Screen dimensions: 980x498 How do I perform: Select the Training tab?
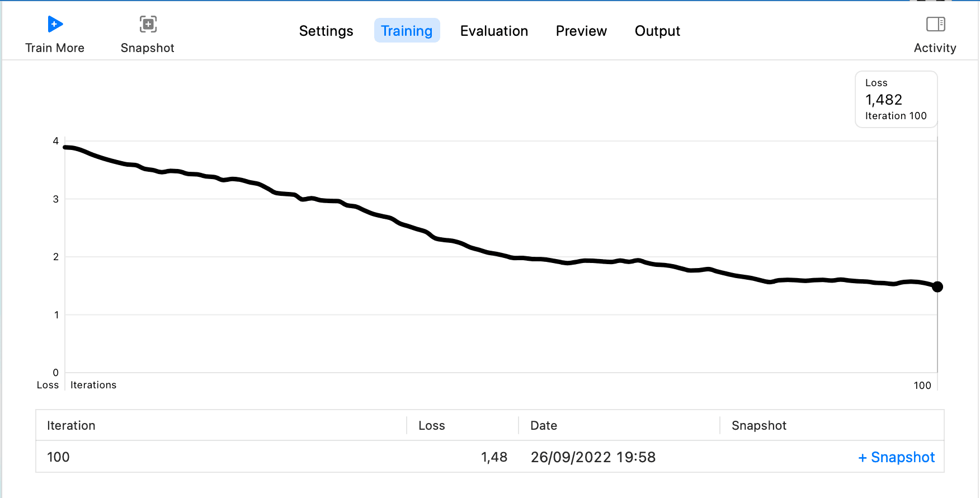pos(407,31)
